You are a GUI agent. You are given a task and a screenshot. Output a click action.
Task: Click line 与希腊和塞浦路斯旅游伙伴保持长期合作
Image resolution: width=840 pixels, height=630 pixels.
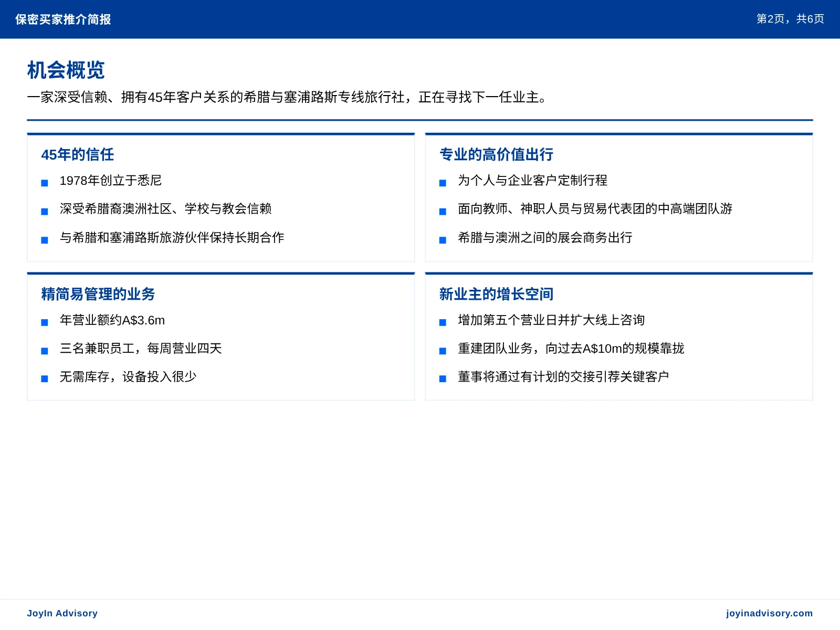[172, 238]
